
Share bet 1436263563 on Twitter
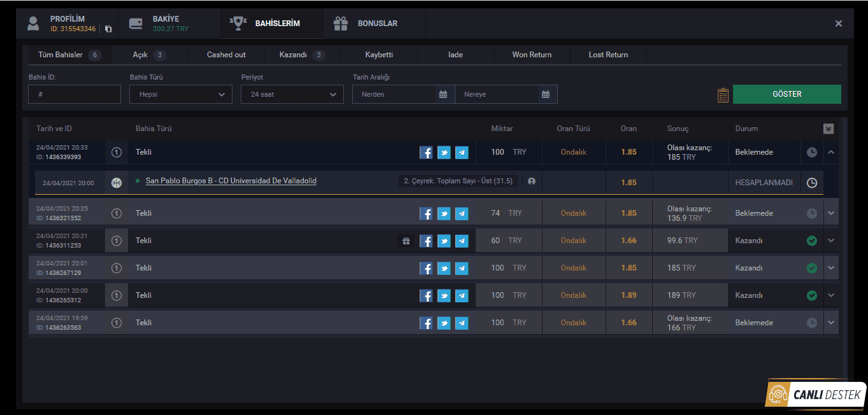444,323
